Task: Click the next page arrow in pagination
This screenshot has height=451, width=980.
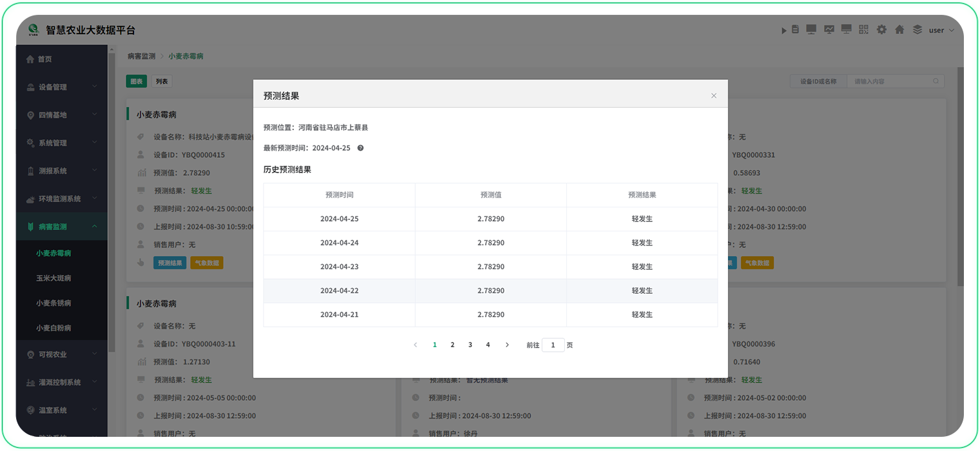Action: pyautogui.click(x=507, y=345)
